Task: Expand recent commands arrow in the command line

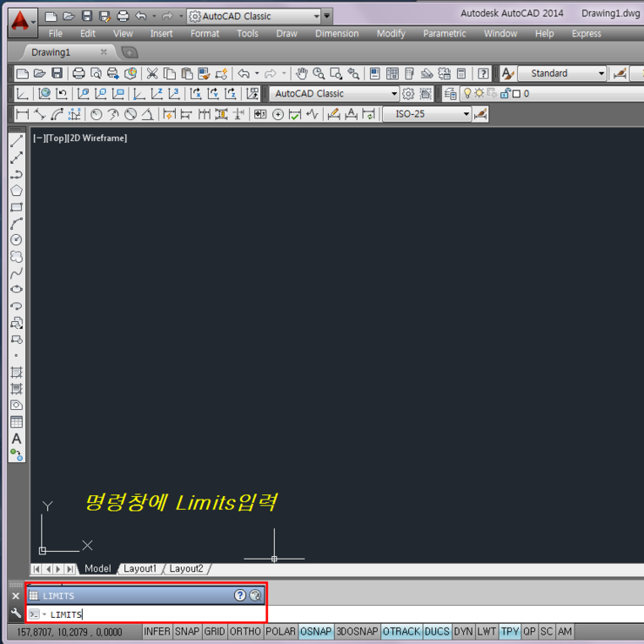Action: click(44, 614)
